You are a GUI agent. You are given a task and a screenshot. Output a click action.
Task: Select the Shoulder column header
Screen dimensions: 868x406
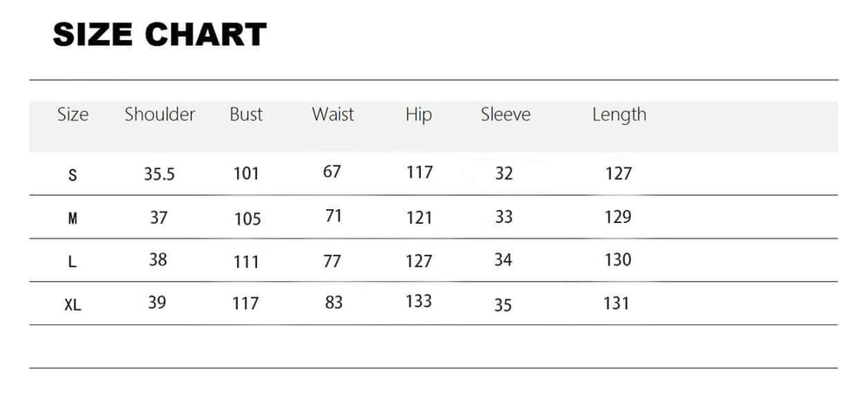tap(160, 115)
